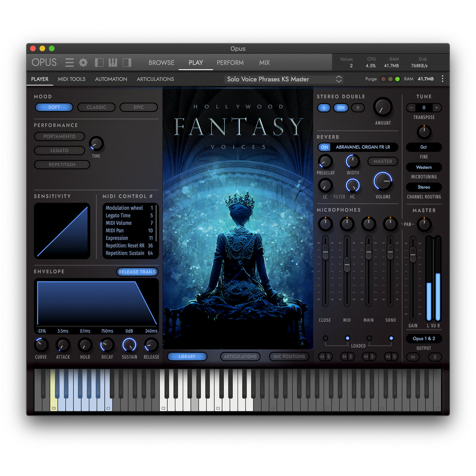476x476 pixels.
Task: Open the Stereo channel routing dropdown
Action: 424,187
